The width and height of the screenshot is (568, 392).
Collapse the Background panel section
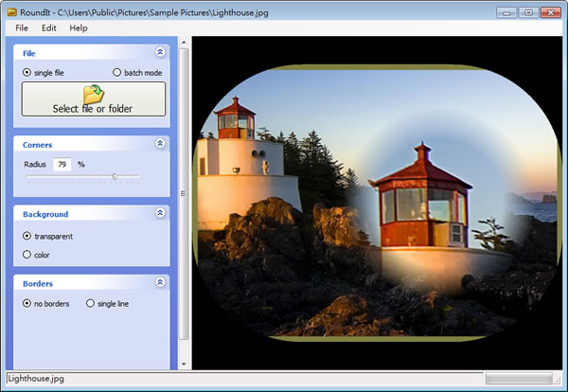click(x=160, y=213)
